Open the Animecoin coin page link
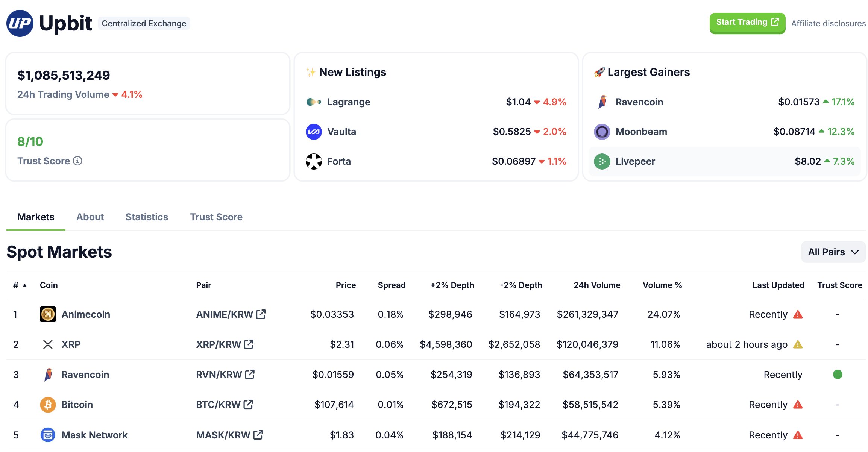The width and height of the screenshot is (868, 452). coord(86,314)
